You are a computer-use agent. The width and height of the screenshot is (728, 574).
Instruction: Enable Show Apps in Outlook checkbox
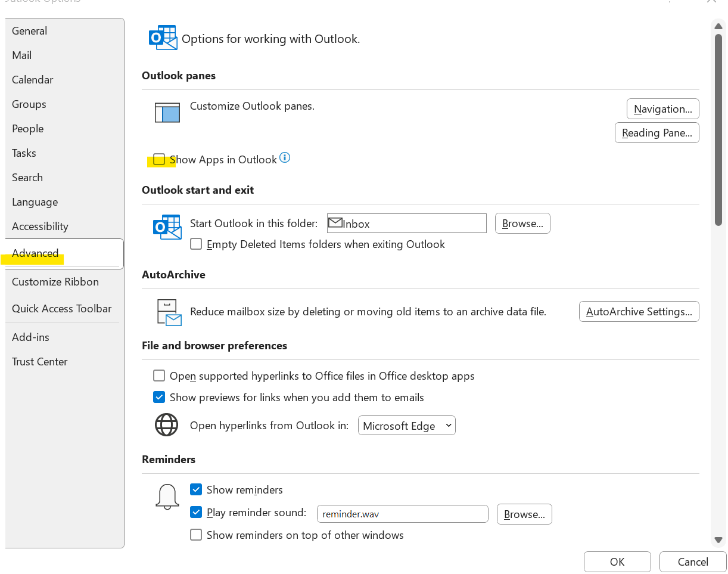point(159,159)
